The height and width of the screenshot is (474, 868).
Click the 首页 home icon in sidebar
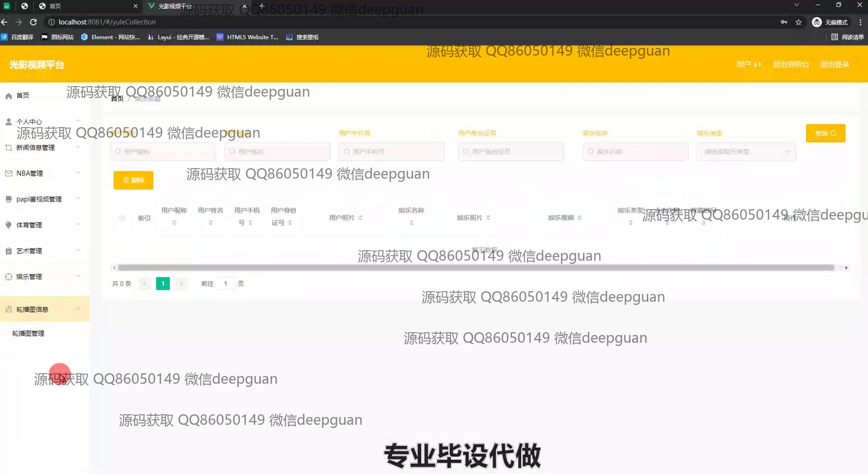pyautogui.click(x=8, y=96)
